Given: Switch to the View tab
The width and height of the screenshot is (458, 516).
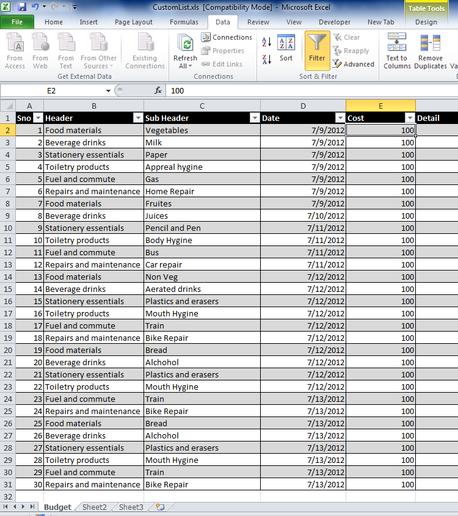Looking at the screenshot, I should (x=294, y=22).
